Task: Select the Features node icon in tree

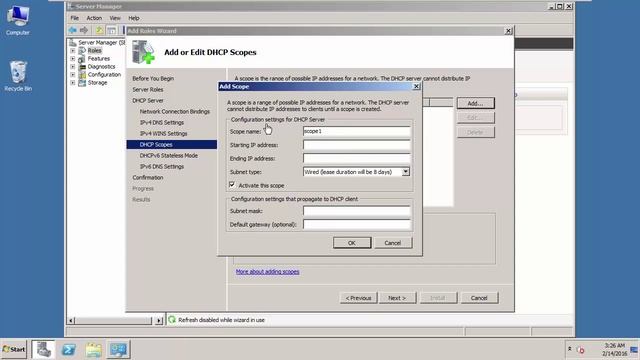Action: point(82,59)
